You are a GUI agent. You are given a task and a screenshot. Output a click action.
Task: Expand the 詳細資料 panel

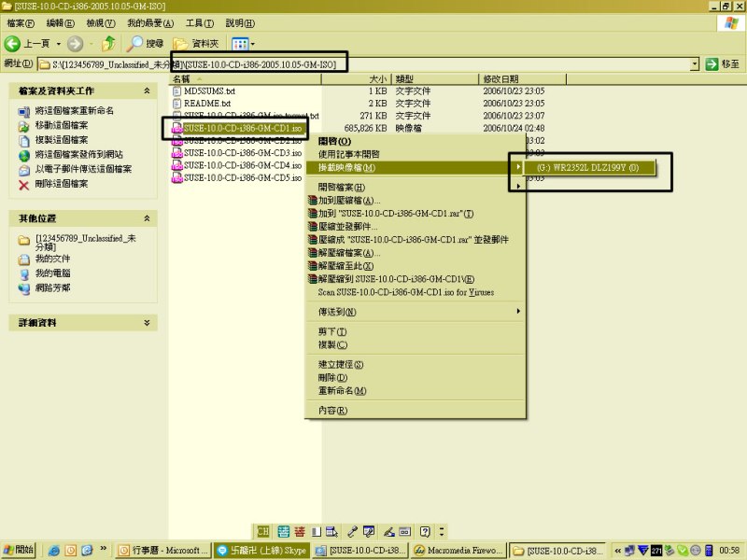pos(147,323)
